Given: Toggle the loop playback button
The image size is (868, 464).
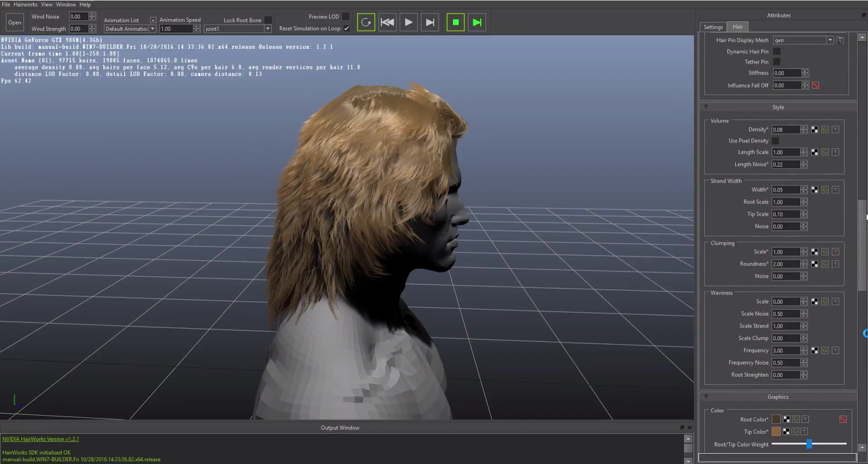Looking at the screenshot, I should click(366, 22).
